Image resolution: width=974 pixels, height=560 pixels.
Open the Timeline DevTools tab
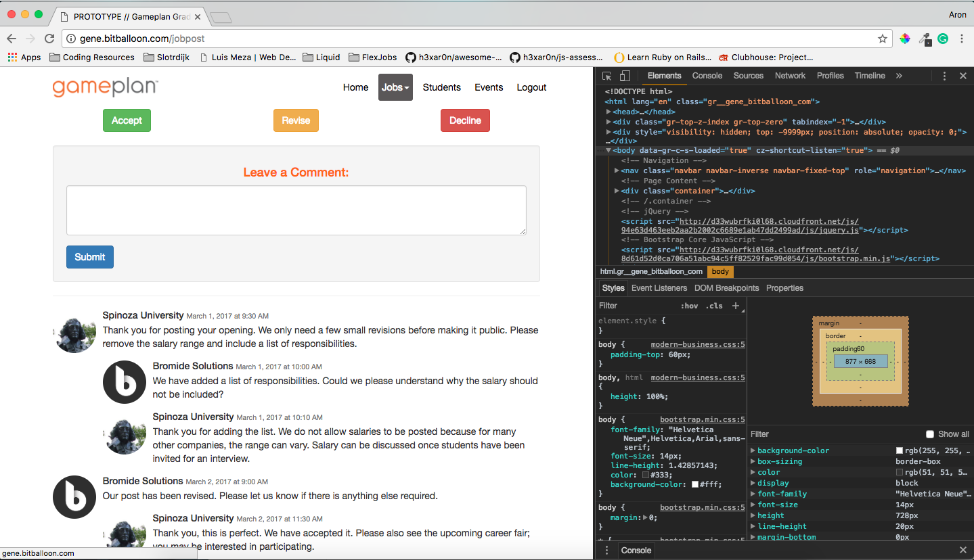pos(870,76)
